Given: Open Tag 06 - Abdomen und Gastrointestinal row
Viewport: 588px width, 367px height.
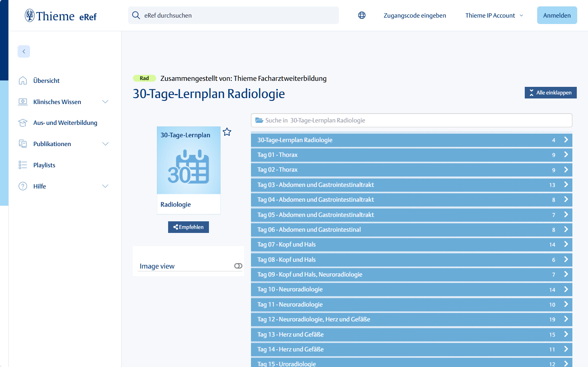Looking at the screenshot, I should pos(411,229).
